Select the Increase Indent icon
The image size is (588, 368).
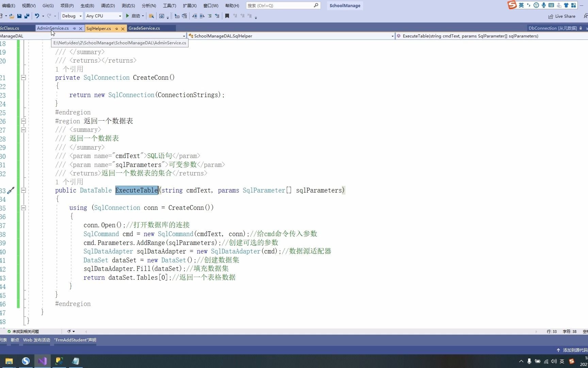[x=202, y=16]
